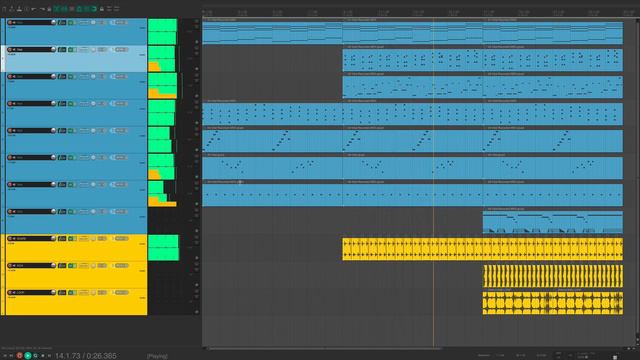The image size is (640, 360).
Task: Click Go to end transport button
Action: pyautogui.click(x=11, y=356)
